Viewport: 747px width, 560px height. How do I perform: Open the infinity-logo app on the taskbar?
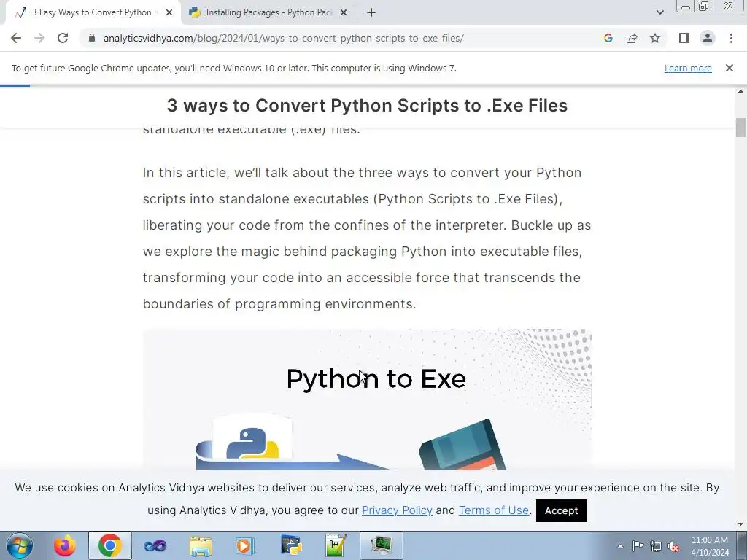click(155, 545)
